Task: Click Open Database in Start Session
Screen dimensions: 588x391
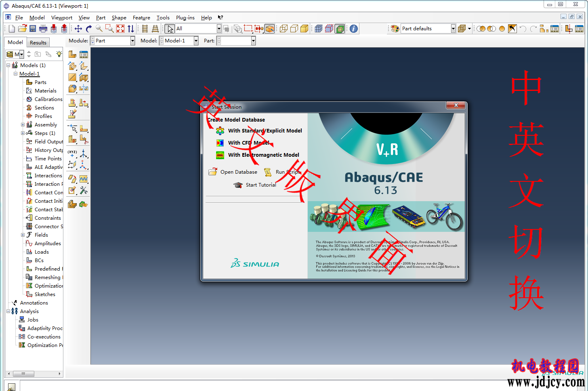Action: click(x=239, y=172)
